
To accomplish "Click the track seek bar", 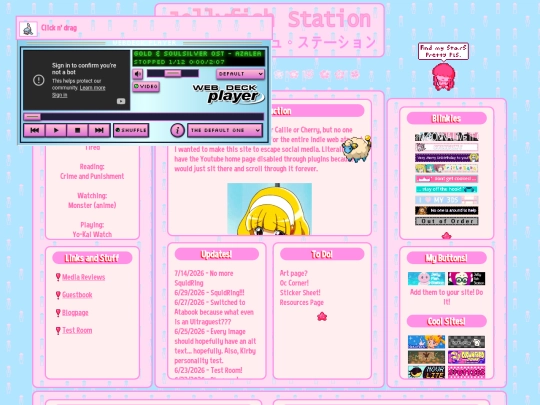I will tap(144, 117).
